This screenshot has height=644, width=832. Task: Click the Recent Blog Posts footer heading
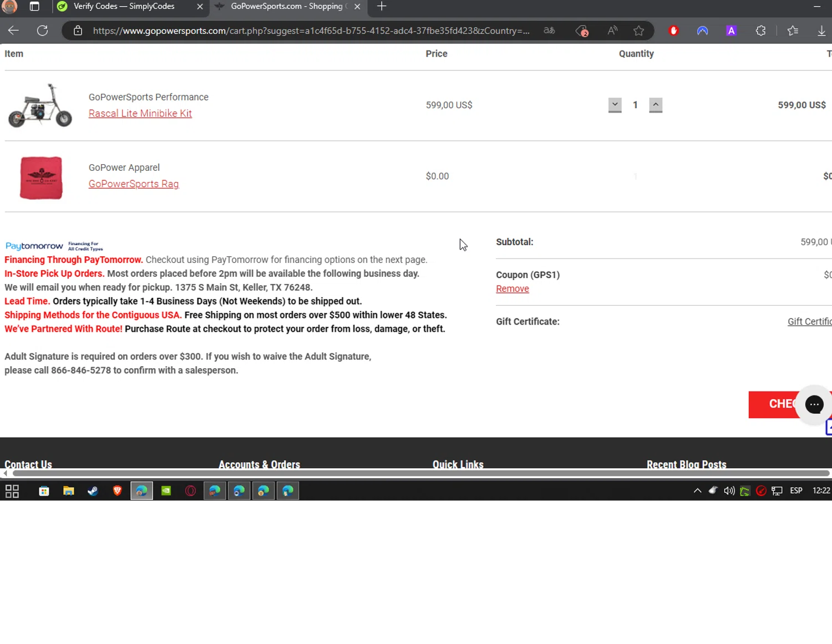click(x=687, y=464)
